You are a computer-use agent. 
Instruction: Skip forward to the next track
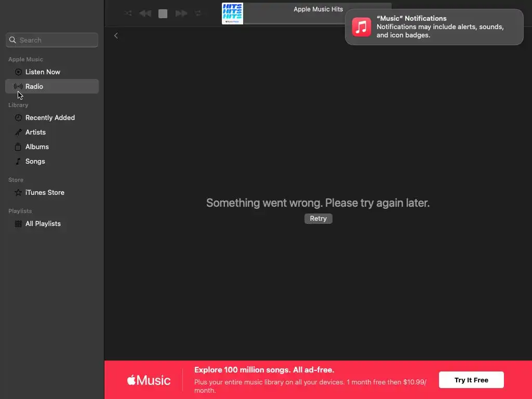181,13
